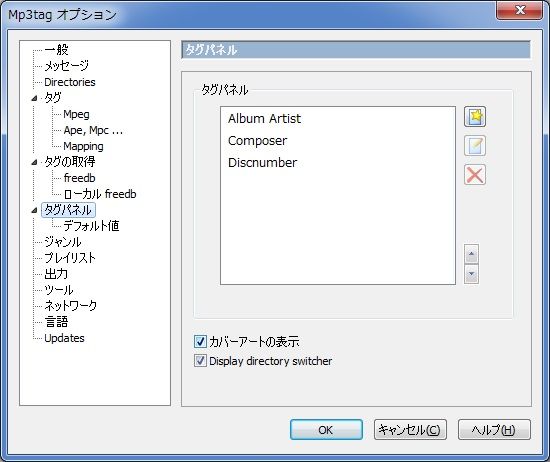Open ローカル freedb settings
Screen dimensions: 550x462
pos(100,194)
